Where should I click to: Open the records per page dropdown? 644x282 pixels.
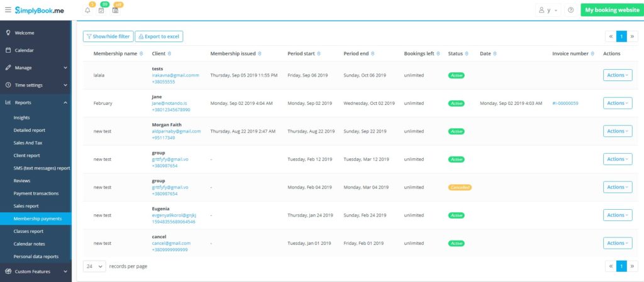pyautogui.click(x=94, y=266)
